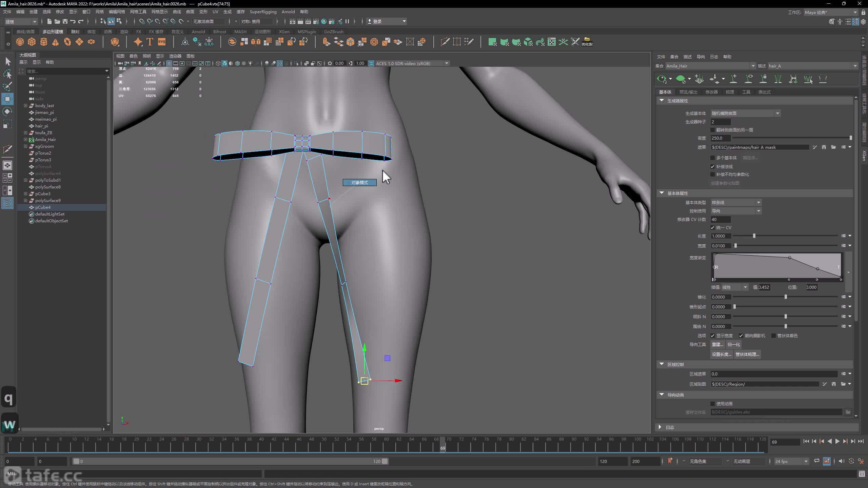Click the XGen preview eye icon
This screenshot has width=868, height=488.
662,79
